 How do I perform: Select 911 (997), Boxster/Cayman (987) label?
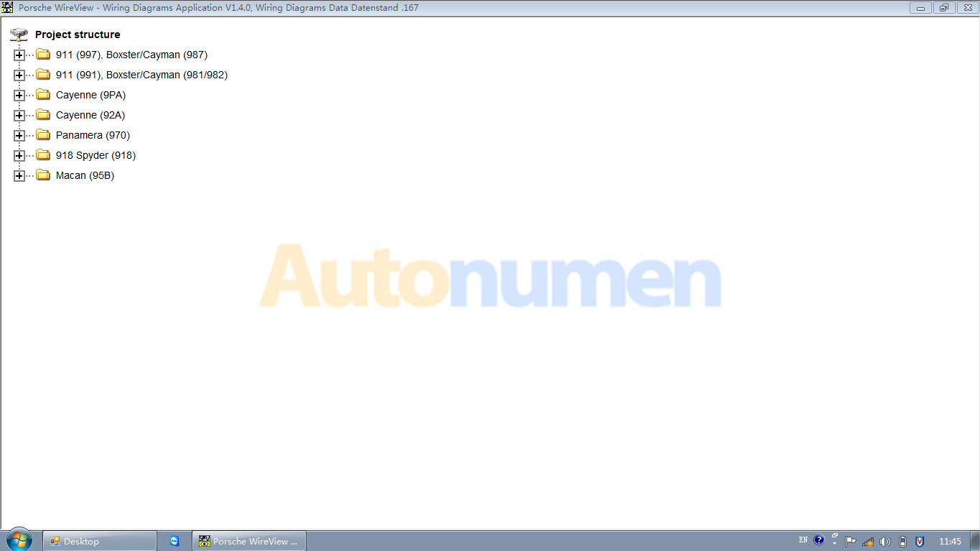131,55
